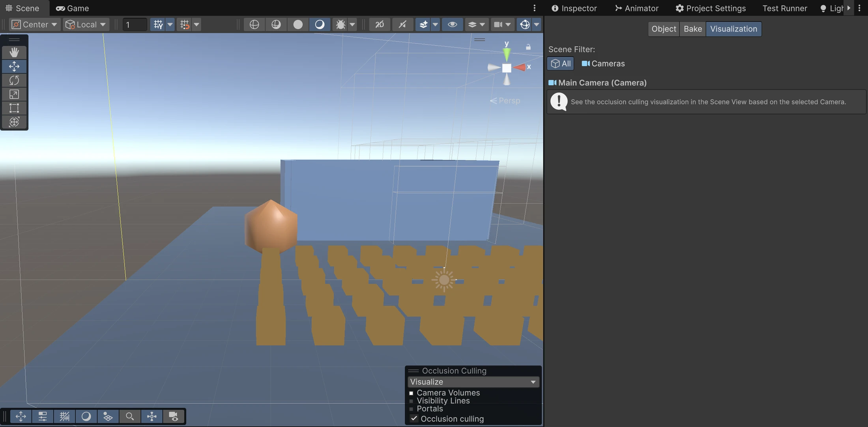Toggle the Cameras overlay in the bottom overlay bar
The height and width of the screenshot is (427, 868).
(x=174, y=416)
